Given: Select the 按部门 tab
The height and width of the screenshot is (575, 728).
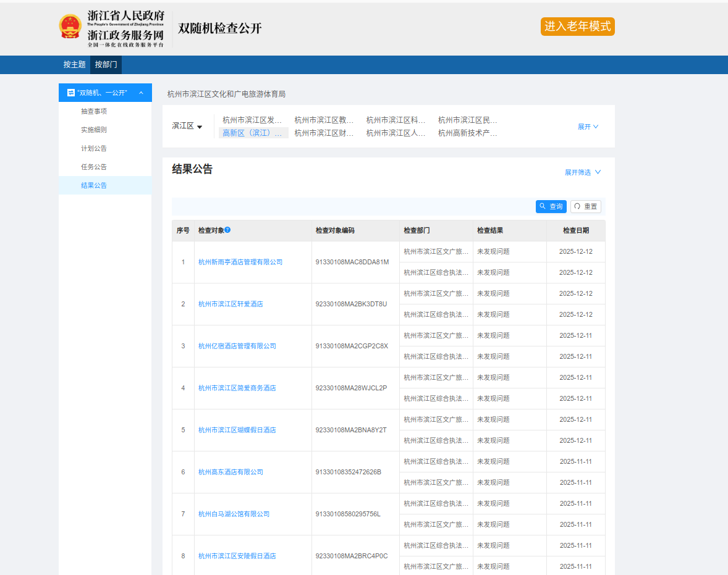Looking at the screenshot, I should click(x=106, y=64).
